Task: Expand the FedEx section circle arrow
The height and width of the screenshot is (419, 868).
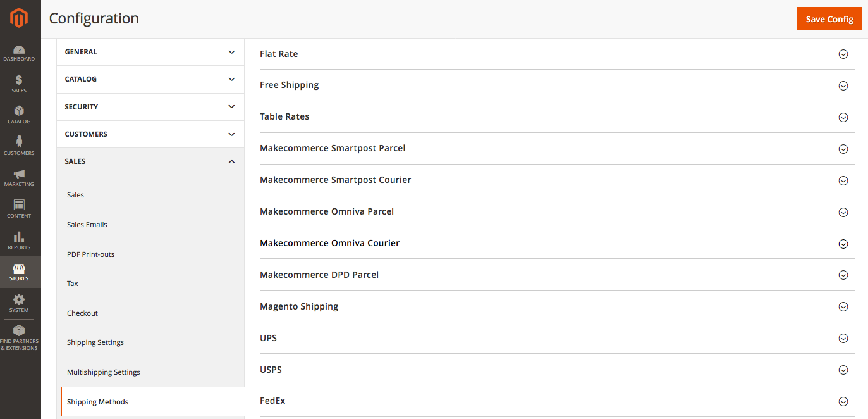Action: coord(843,401)
